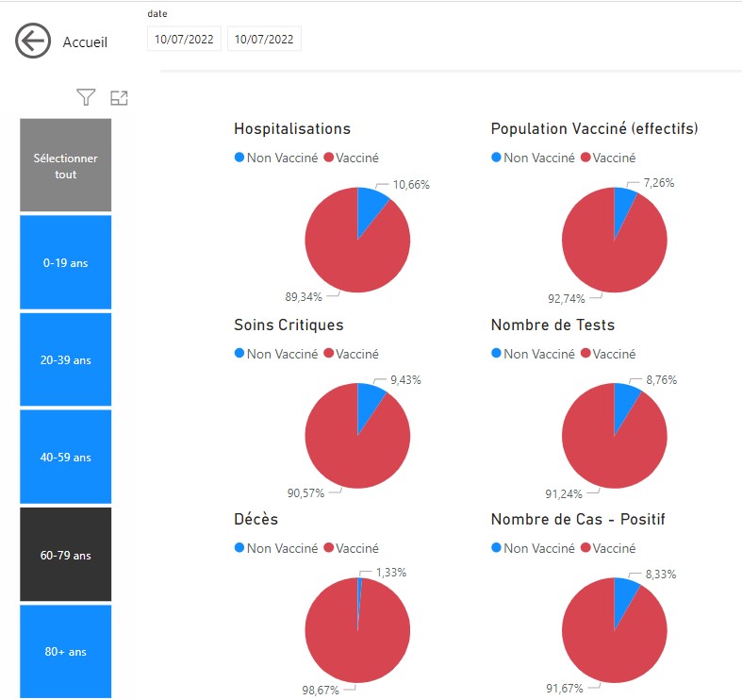Click the Accueil navigation label
742x700 pixels.
pos(85,42)
